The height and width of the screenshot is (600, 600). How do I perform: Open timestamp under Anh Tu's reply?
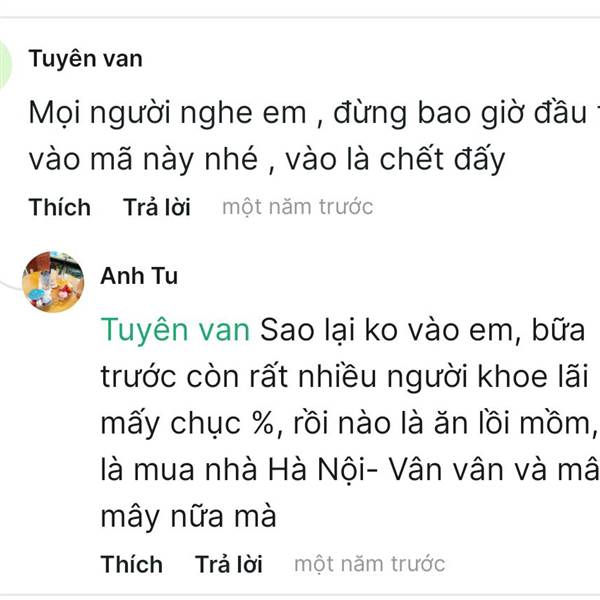pyautogui.click(x=370, y=564)
